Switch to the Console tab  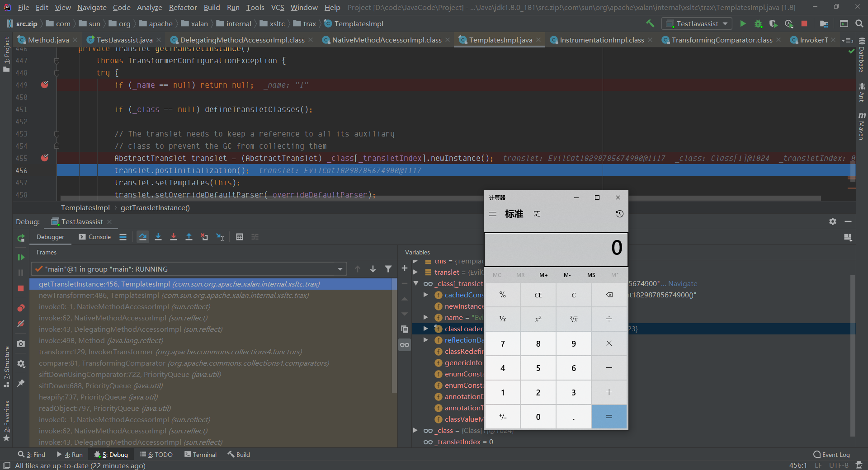tap(95, 237)
